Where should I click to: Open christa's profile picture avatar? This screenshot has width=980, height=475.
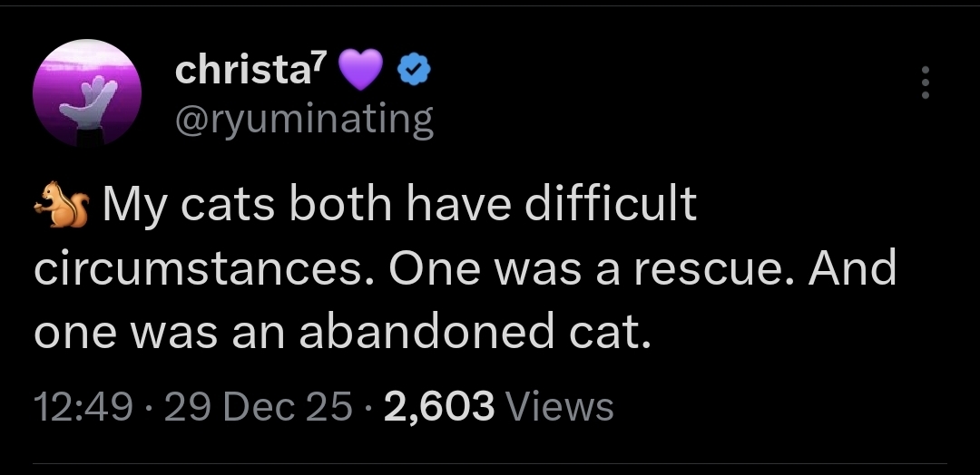(x=88, y=95)
